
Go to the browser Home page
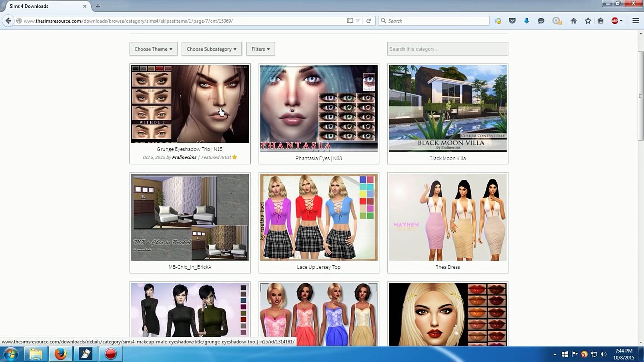coord(573,21)
